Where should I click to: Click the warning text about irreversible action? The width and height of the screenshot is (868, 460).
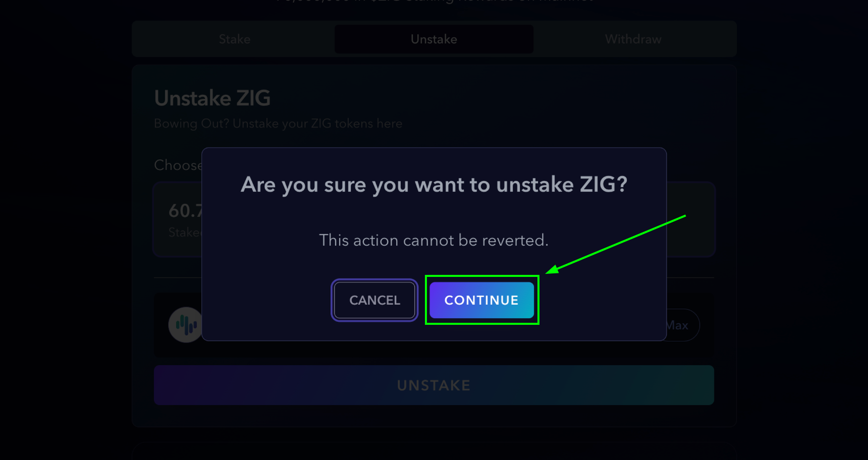(433, 240)
